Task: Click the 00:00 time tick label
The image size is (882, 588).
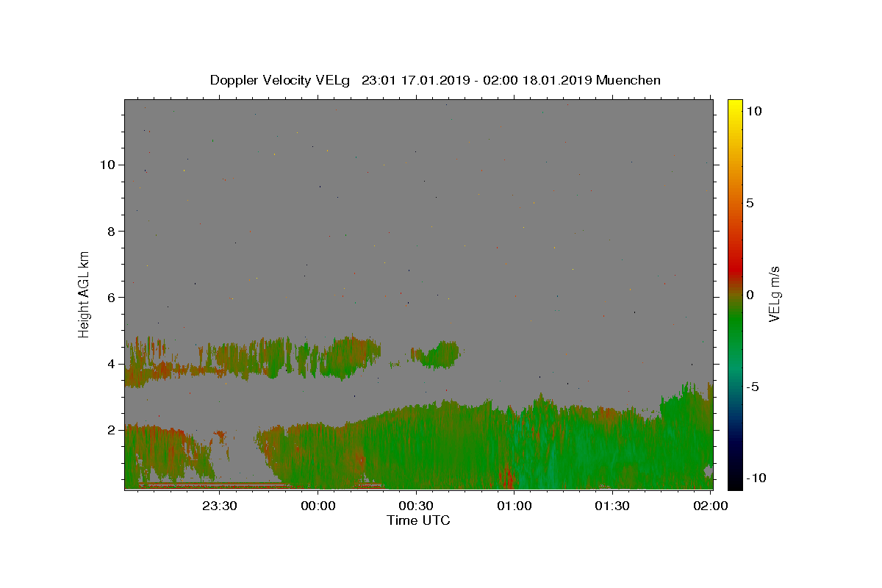Action: click(x=318, y=506)
